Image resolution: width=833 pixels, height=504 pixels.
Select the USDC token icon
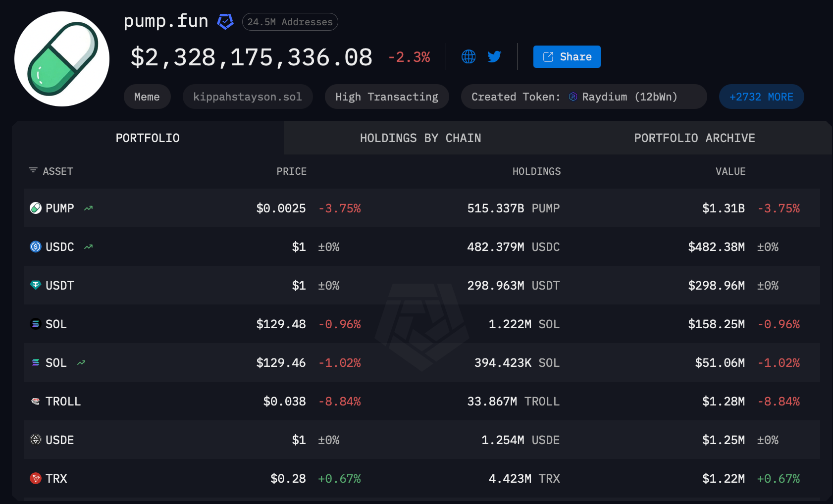coord(35,247)
